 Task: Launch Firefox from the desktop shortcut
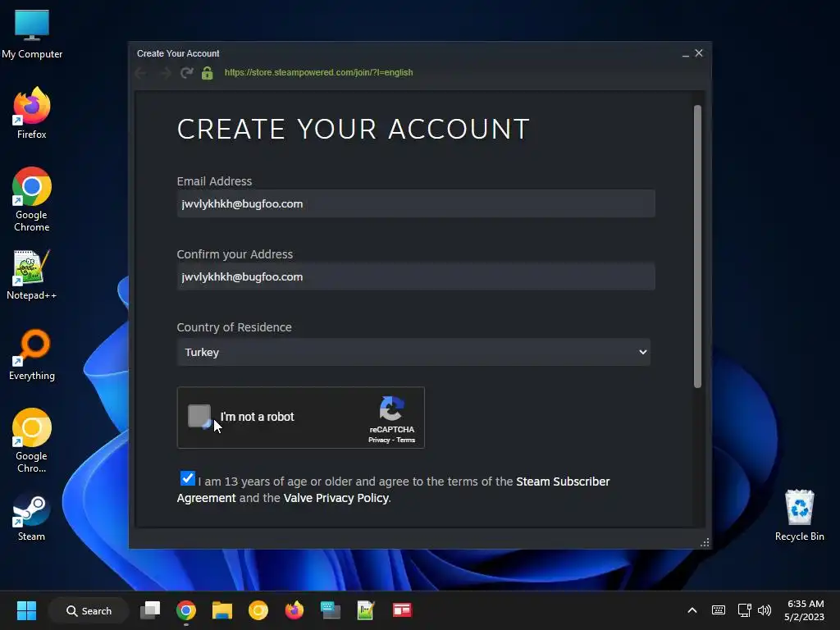pos(32,113)
